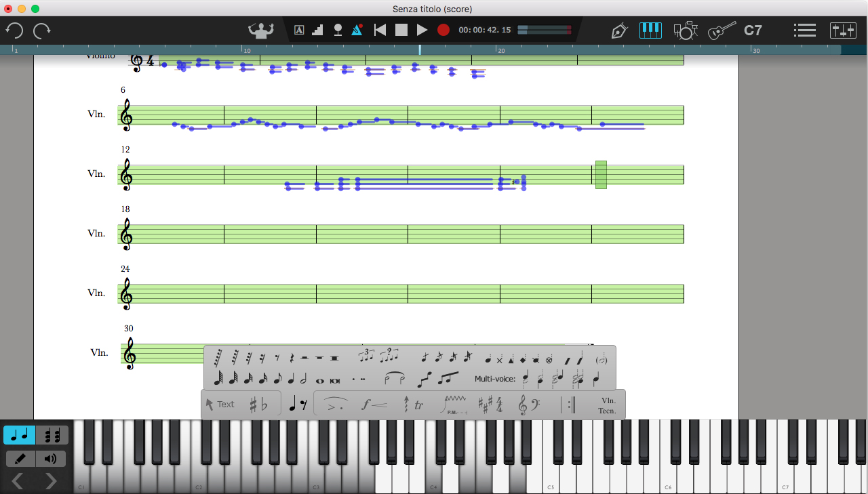
Task: Open the dynamics palette with f symbol
Action: click(x=374, y=405)
